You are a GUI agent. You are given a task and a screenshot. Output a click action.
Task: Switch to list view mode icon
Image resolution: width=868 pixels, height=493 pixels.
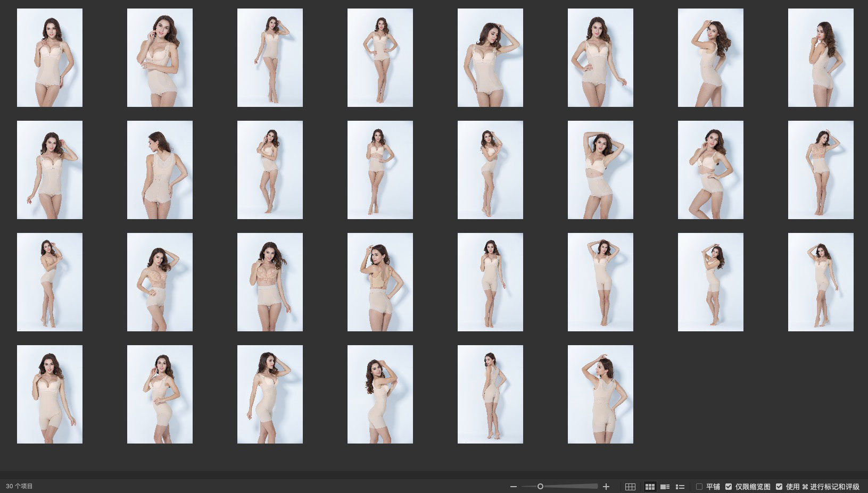point(680,487)
